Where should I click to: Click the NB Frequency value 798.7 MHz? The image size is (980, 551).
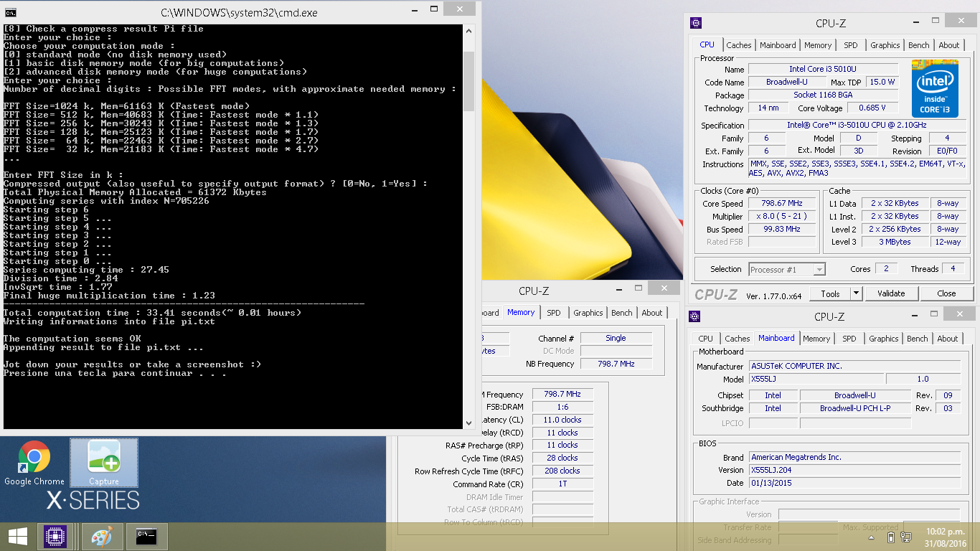[616, 364]
